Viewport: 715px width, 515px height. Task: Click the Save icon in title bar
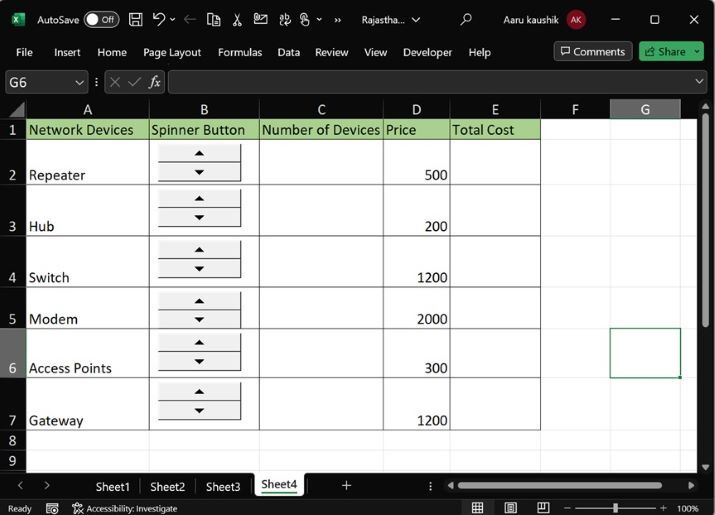click(135, 20)
